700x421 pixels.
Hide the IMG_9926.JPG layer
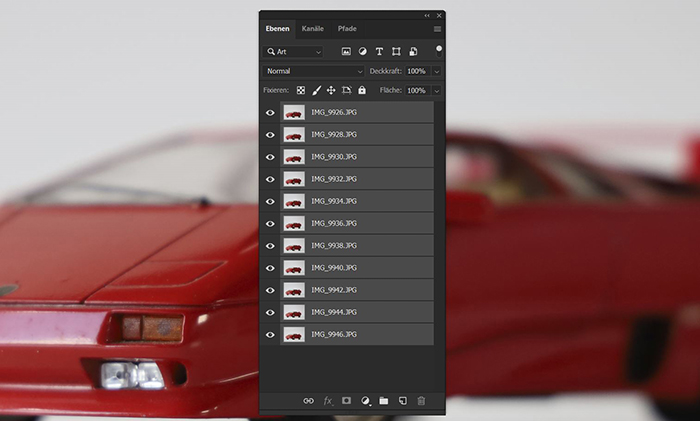[270, 113]
